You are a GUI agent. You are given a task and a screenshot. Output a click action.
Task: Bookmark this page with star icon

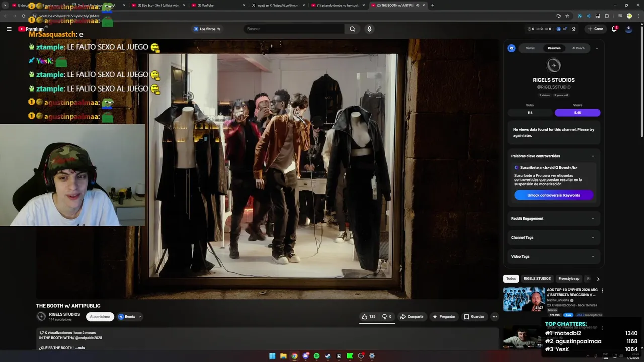coord(567,16)
